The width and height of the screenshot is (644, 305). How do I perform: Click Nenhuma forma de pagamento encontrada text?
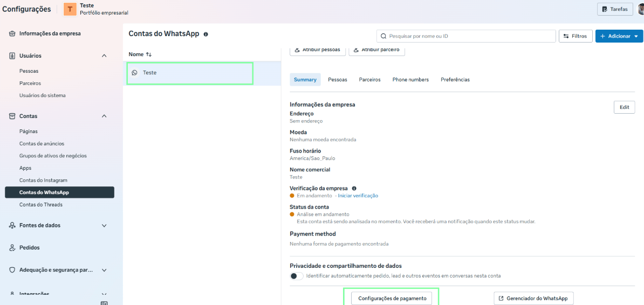(x=339, y=244)
